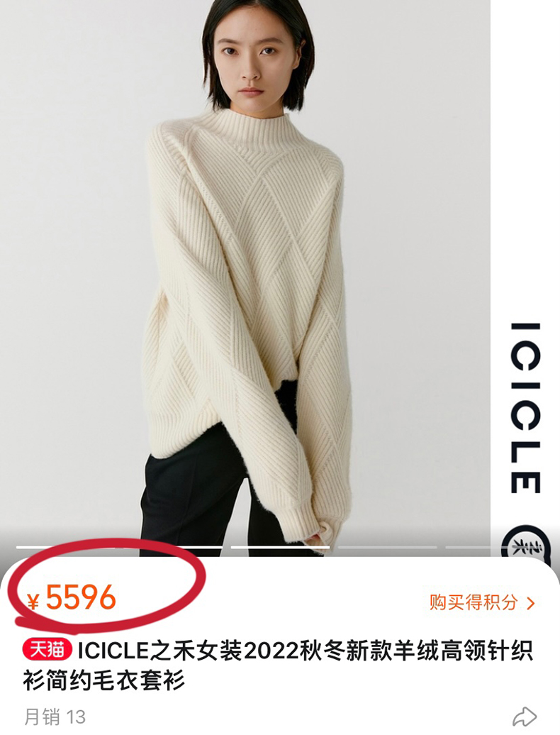
Task: Open the 购买得积分 points link
Action: (482, 602)
